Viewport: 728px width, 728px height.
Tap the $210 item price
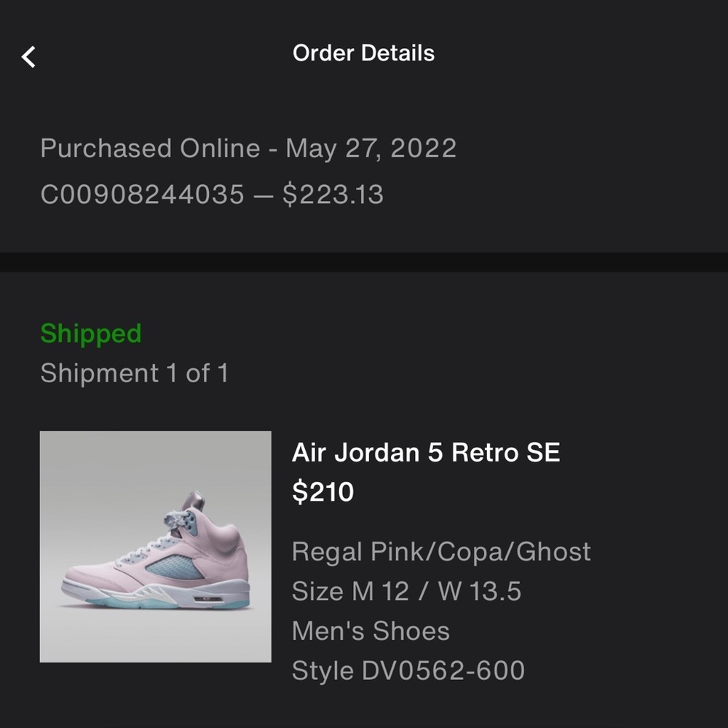[323, 492]
